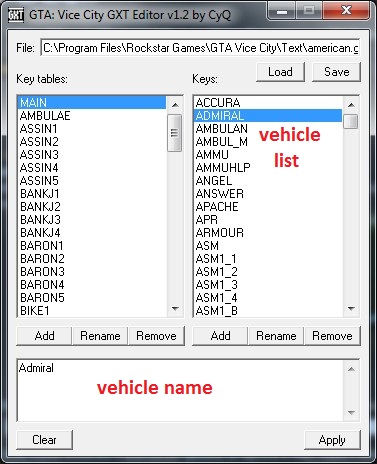Click Add under Keys list
The width and height of the screenshot is (377, 464).
[220, 336]
